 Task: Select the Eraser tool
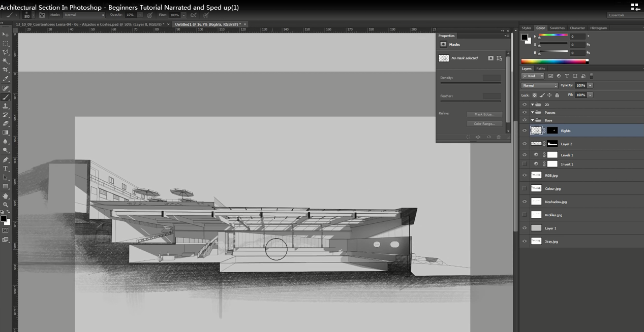tap(6, 123)
